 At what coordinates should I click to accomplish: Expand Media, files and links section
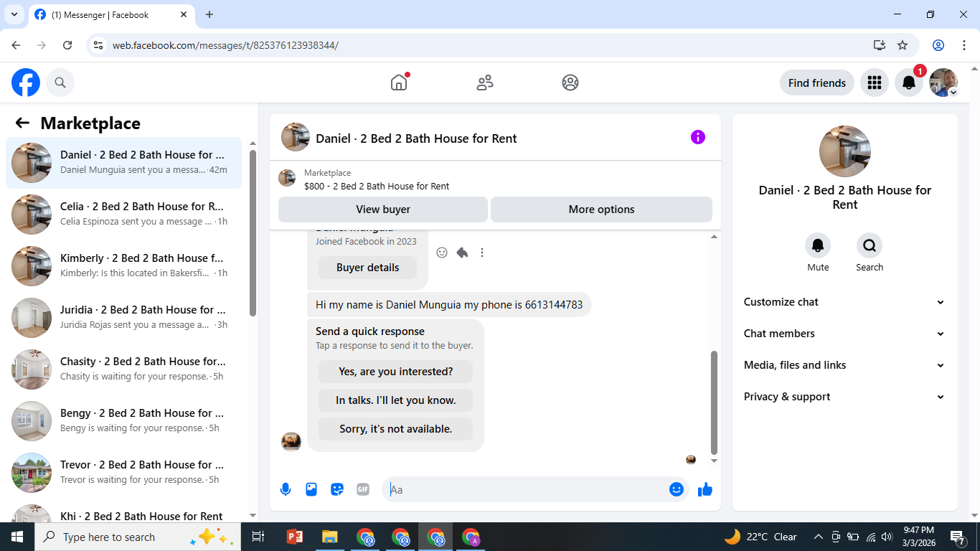coord(844,365)
